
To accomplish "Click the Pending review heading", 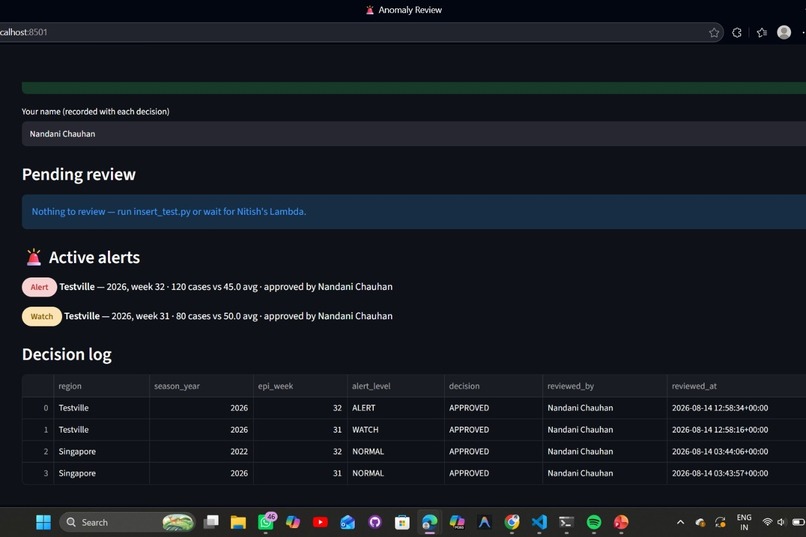I will point(79,175).
